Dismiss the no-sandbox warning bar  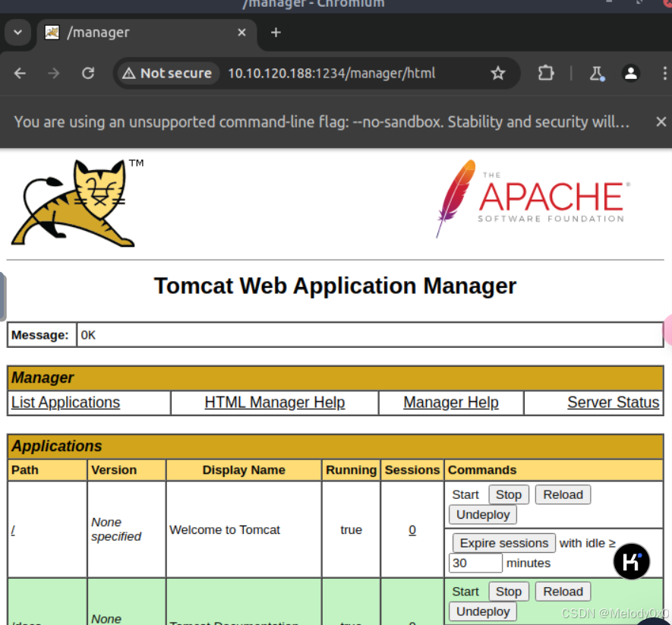click(x=661, y=122)
